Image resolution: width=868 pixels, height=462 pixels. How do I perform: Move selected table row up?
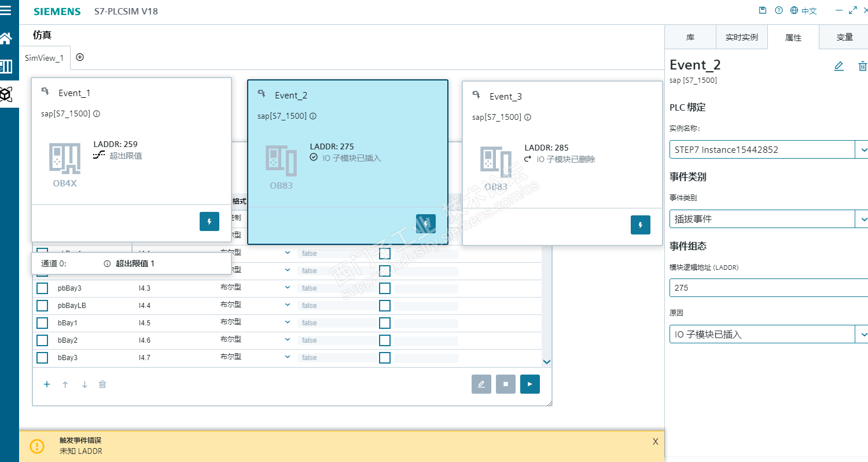(65, 384)
